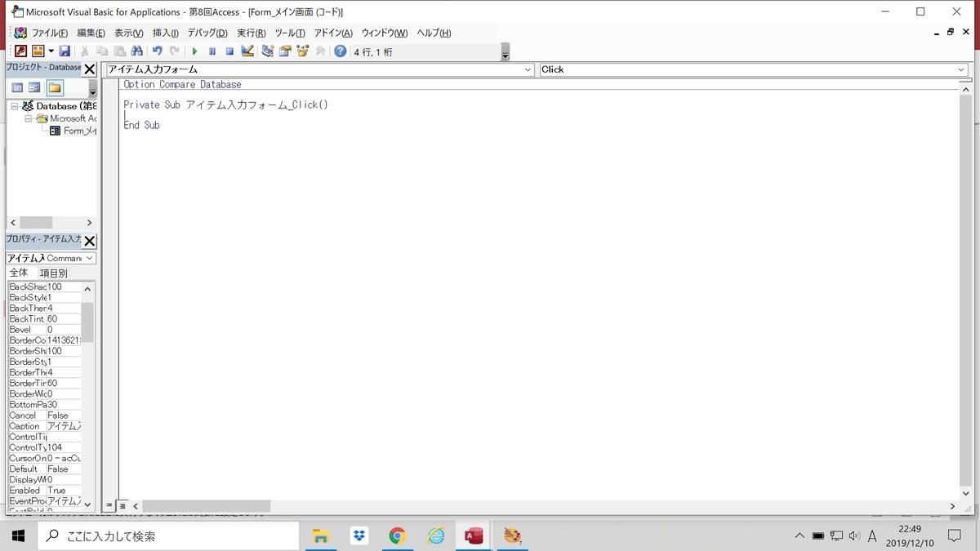Click the Break pause icon
This screenshot has width=980, height=551.
pos(212,51)
